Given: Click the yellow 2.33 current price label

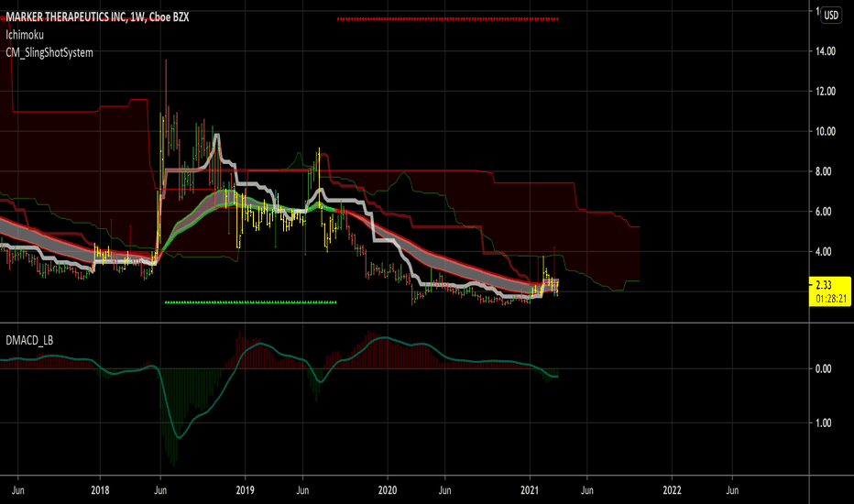Looking at the screenshot, I should pyautogui.click(x=829, y=291).
